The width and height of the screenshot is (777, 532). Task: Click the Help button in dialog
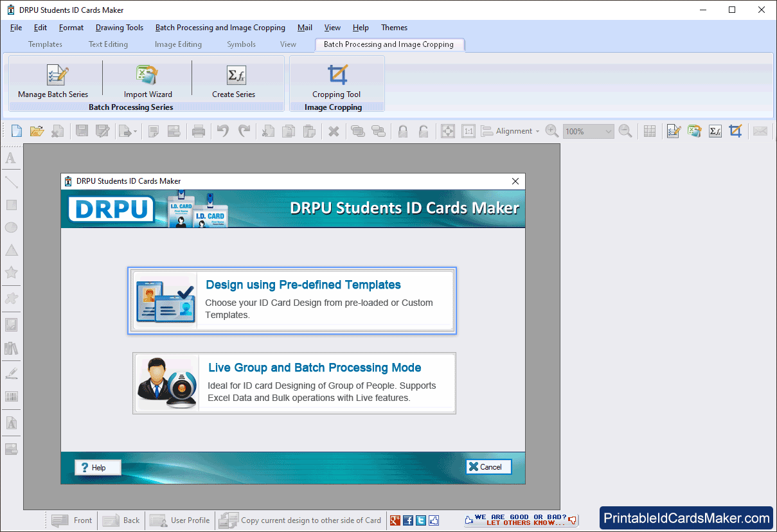click(98, 467)
